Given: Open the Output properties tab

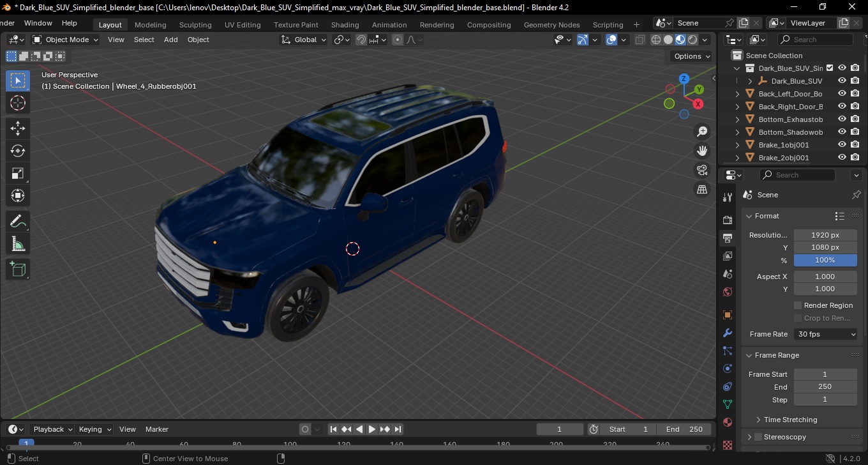Looking at the screenshot, I should point(728,238).
